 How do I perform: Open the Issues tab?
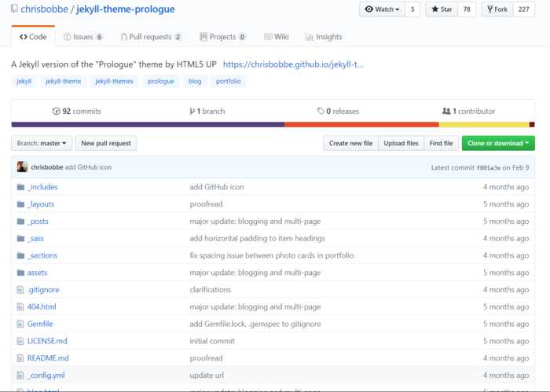(83, 36)
